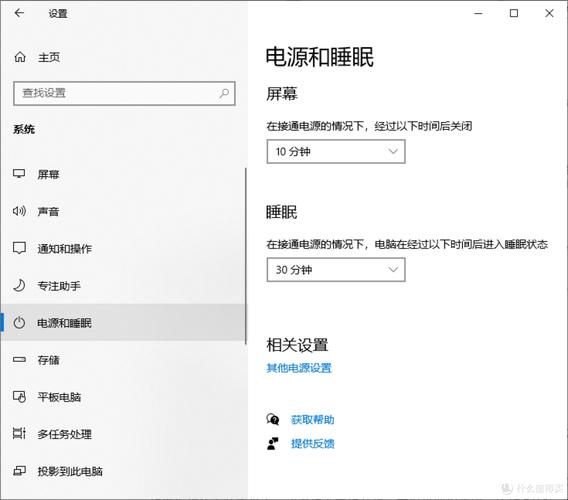Click the feedback person icon
Viewport: 568px width, 500px height.
pos(273,443)
